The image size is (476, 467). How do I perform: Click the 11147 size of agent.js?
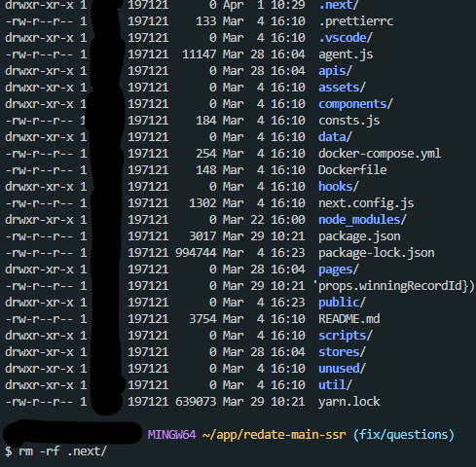tap(200, 54)
